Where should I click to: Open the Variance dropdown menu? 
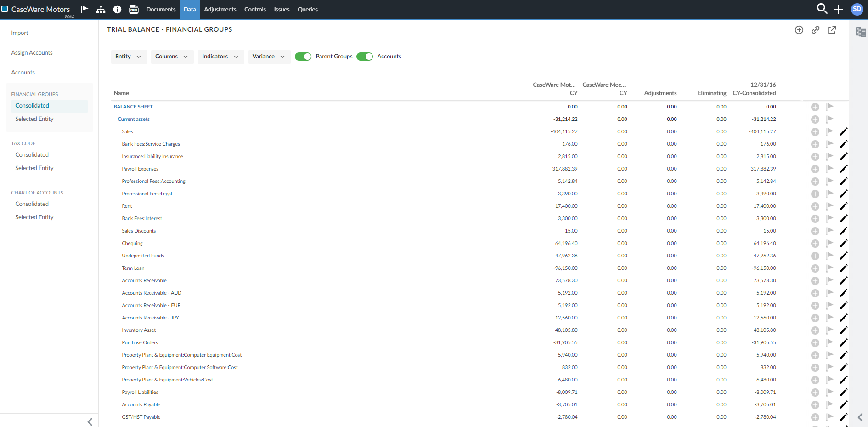[x=269, y=57]
